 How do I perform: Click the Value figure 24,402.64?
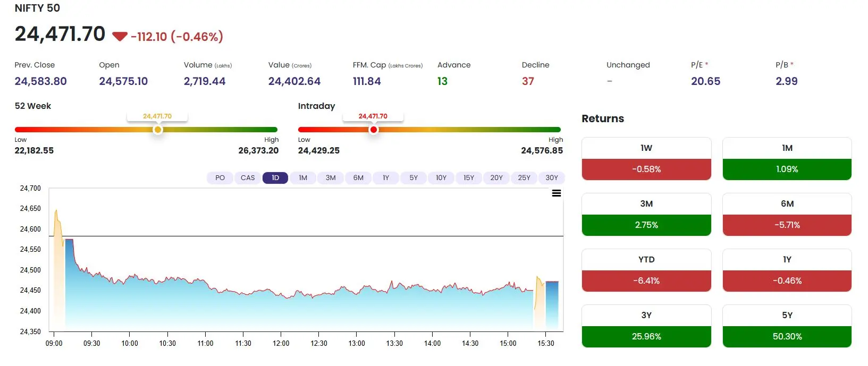coord(294,81)
